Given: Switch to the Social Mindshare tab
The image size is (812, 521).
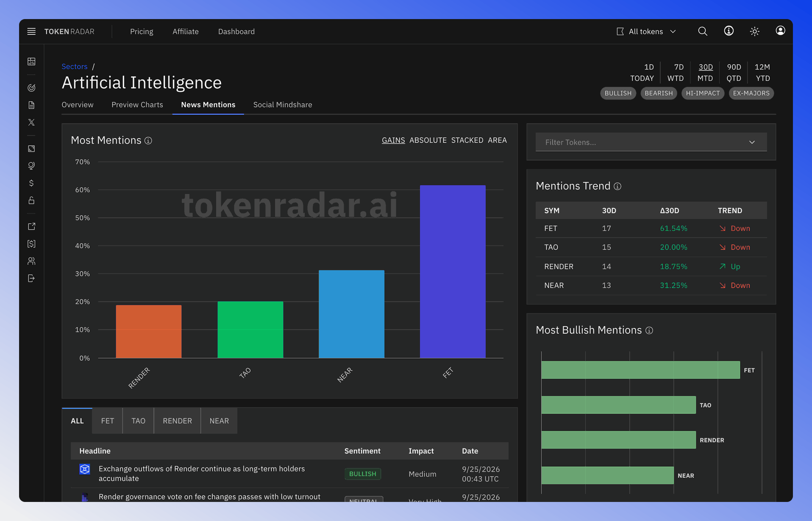Looking at the screenshot, I should click(282, 105).
